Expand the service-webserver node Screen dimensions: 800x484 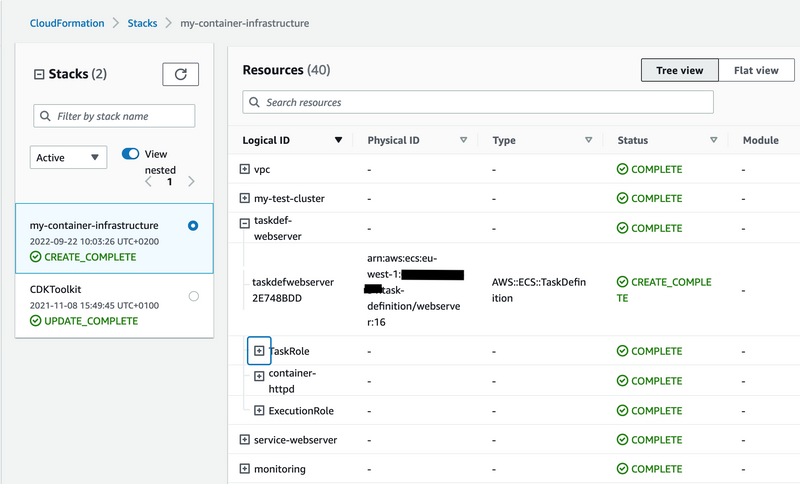tap(244, 440)
